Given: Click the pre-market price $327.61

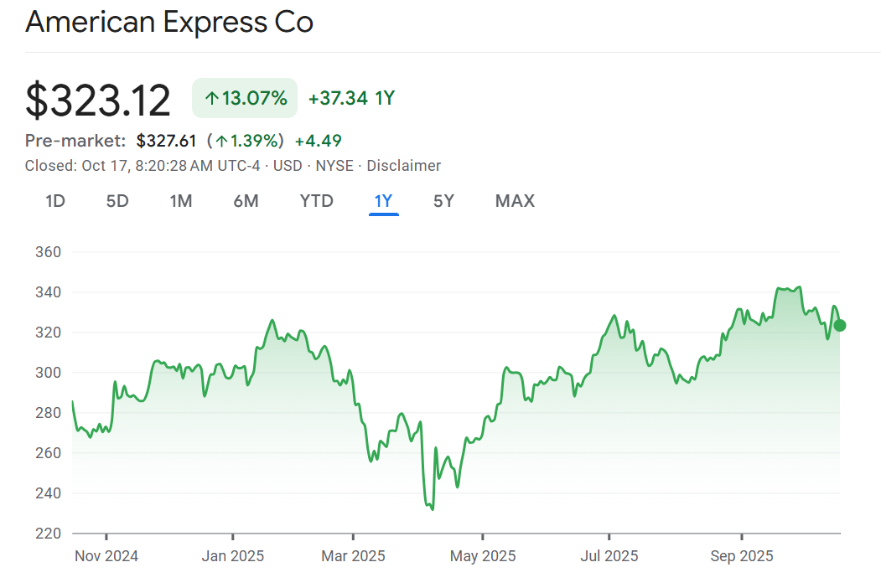Looking at the screenshot, I should [166, 141].
